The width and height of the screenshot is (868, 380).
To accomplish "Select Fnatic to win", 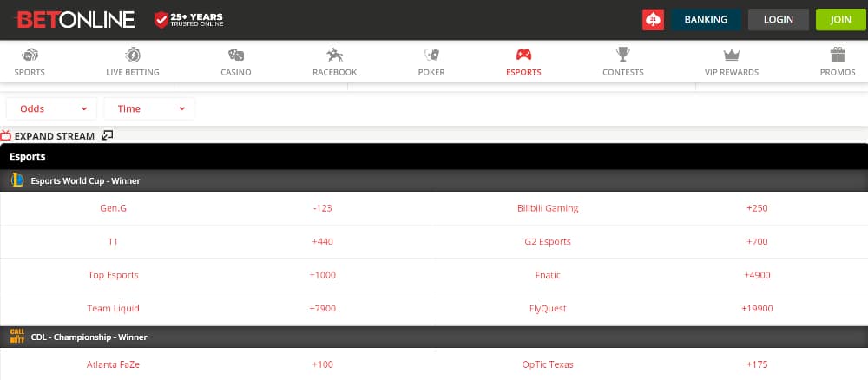I will pyautogui.click(x=548, y=275).
